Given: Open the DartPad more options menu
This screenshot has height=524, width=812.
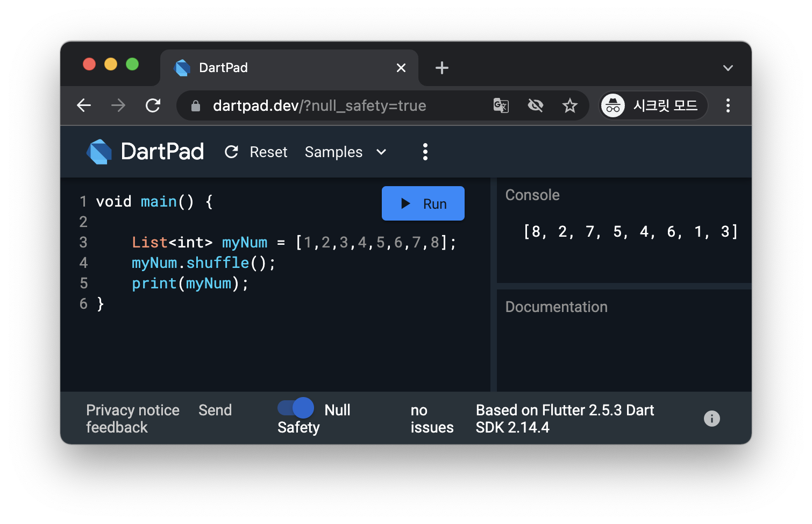Looking at the screenshot, I should pos(425,152).
